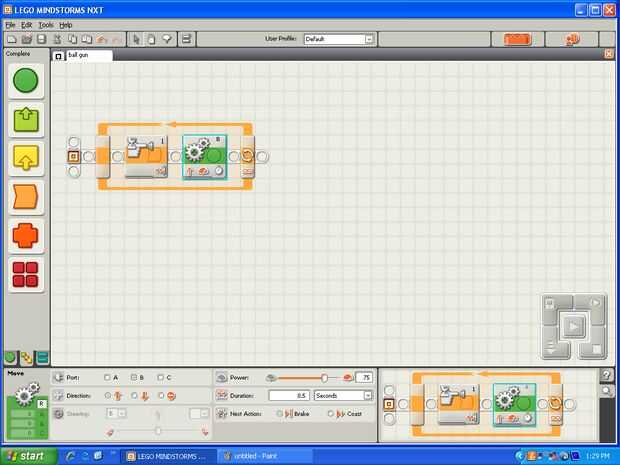Click the Comment tool in toolbar

tap(167, 39)
